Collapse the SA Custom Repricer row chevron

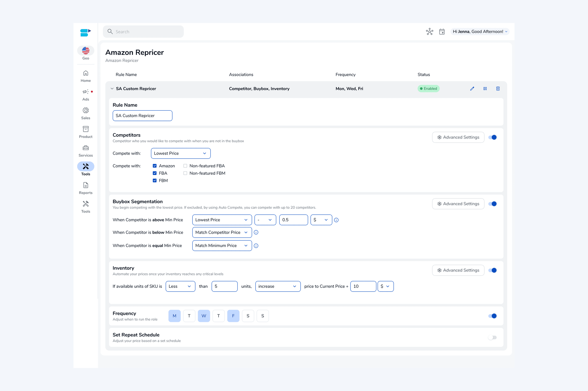pyautogui.click(x=112, y=89)
